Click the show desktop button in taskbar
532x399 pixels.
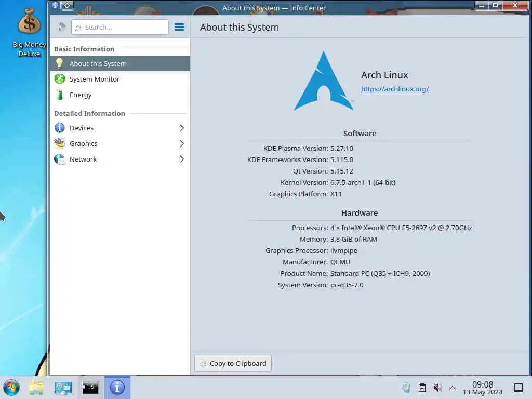518,388
